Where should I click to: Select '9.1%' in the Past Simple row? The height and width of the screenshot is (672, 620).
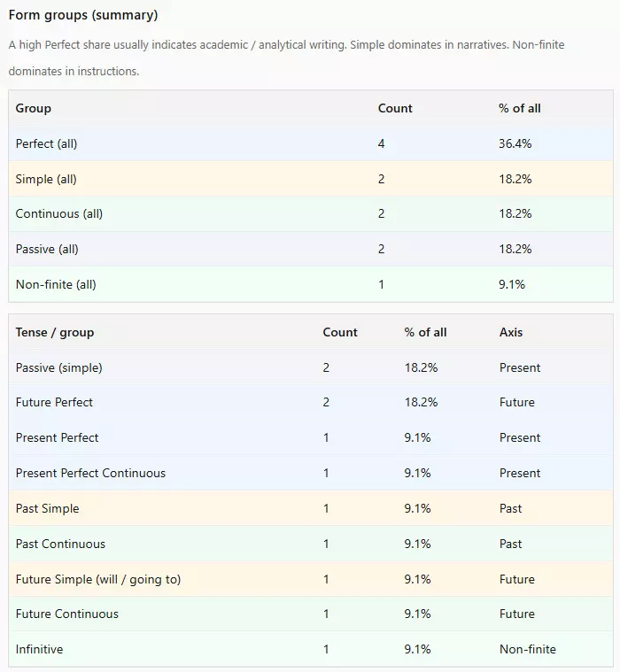coord(418,509)
